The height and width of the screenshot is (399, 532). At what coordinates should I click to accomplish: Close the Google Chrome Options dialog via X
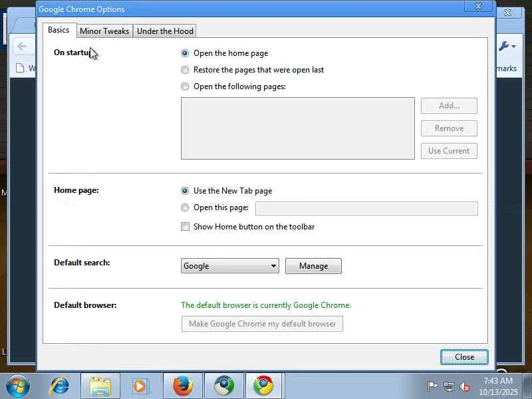click(478, 6)
